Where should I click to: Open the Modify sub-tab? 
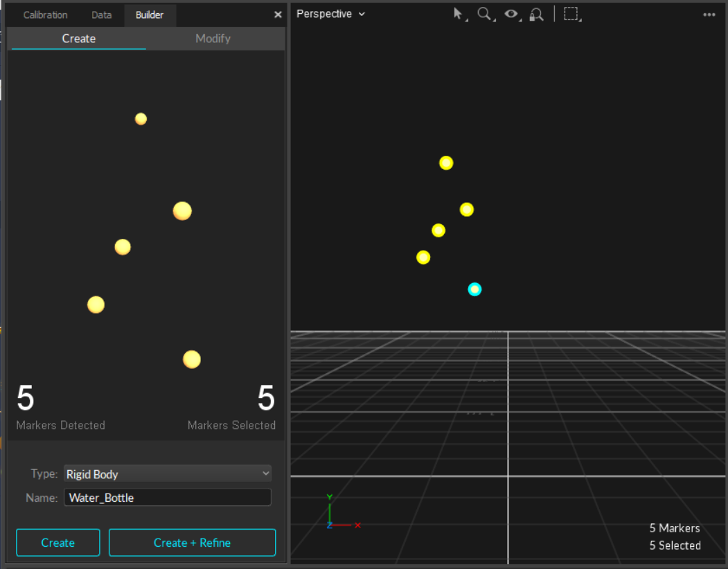pos(213,38)
